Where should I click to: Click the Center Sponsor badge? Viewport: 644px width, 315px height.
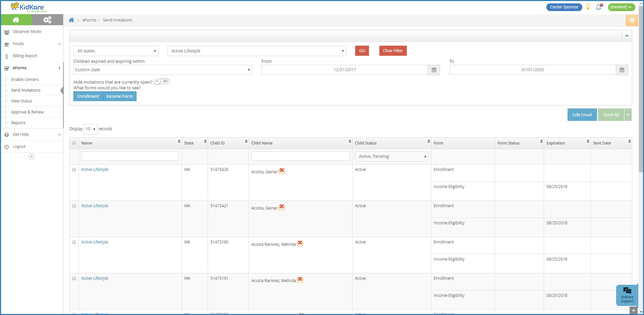[564, 7]
